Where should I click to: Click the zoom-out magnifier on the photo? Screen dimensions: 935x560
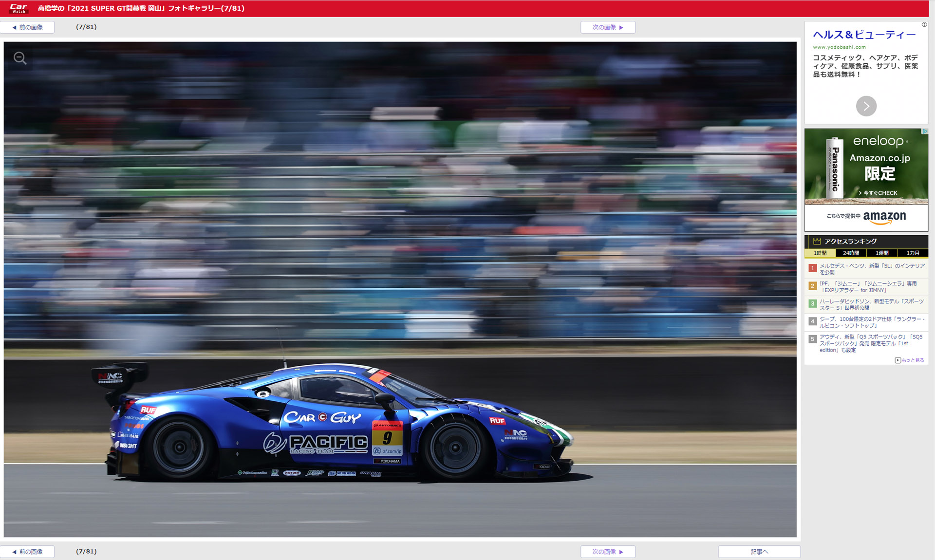tap(20, 58)
